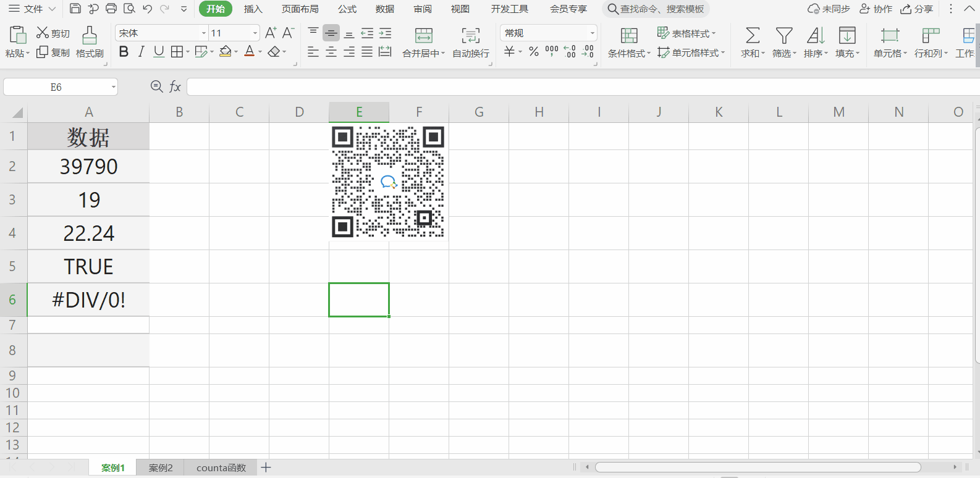Click the Filter (筛选) funnel icon
This screenshot has width=980, height=478.
(784, 35)
